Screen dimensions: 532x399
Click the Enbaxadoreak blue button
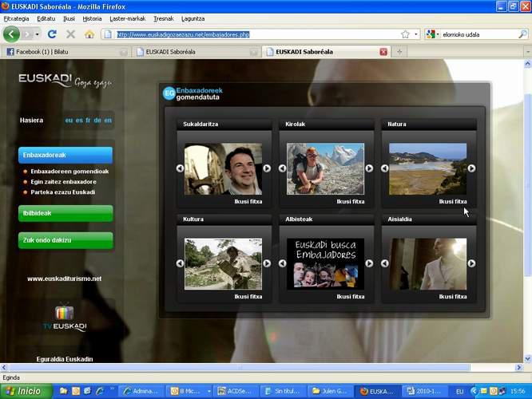click(66, 155)
